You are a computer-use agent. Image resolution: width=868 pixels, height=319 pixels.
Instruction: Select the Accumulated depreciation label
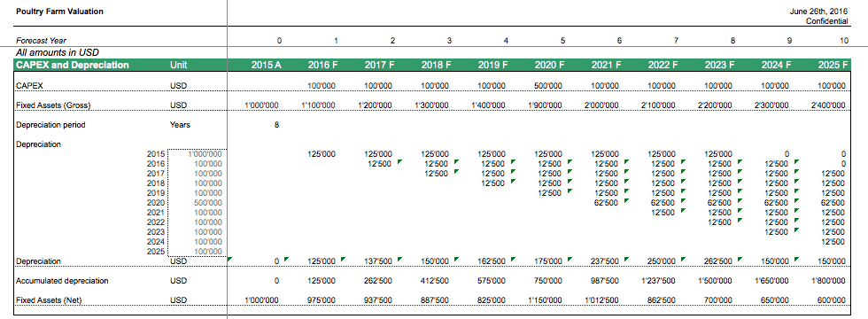63,281
